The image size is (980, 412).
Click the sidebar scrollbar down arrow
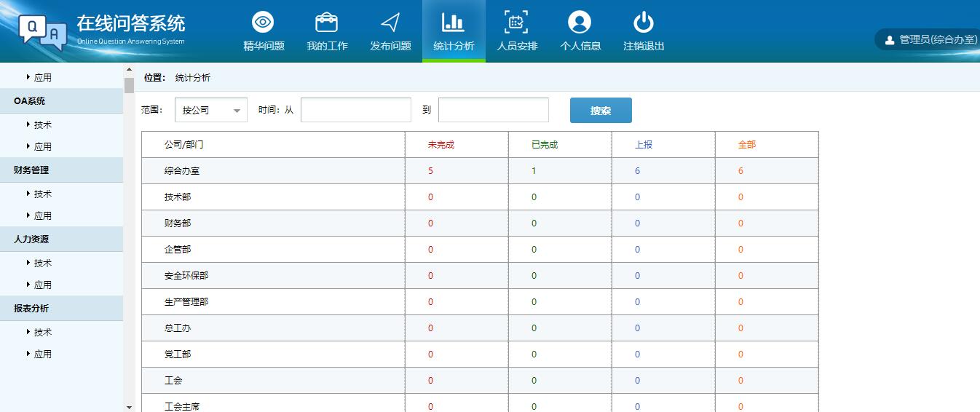[x=129, y=407]
